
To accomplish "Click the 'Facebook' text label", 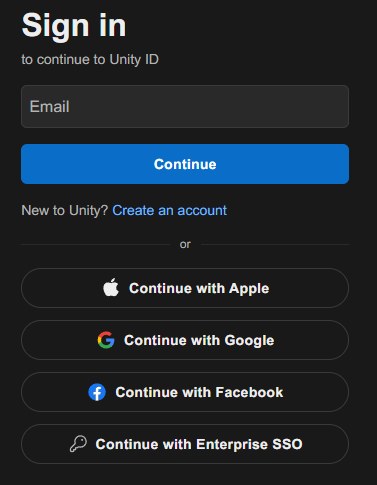I will (x=249, y=392).
